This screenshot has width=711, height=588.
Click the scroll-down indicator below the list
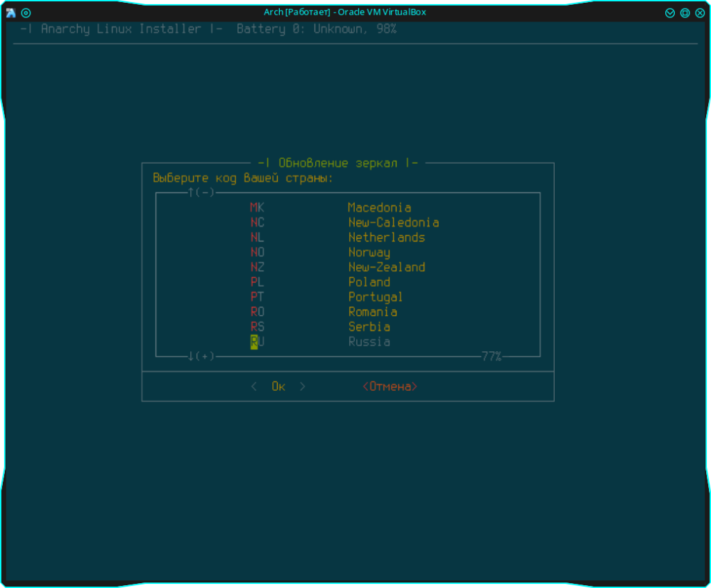(x=201, y=356)
